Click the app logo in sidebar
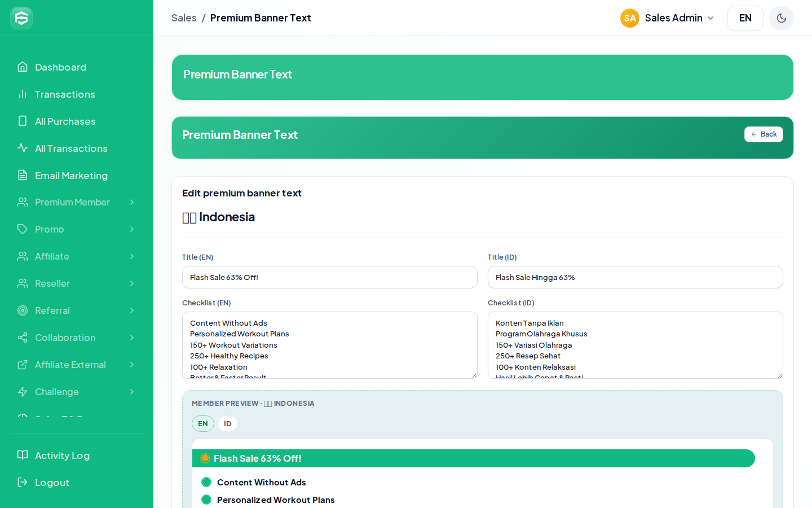Viewport: 812px width, 508px height. [x=21, y=18]
